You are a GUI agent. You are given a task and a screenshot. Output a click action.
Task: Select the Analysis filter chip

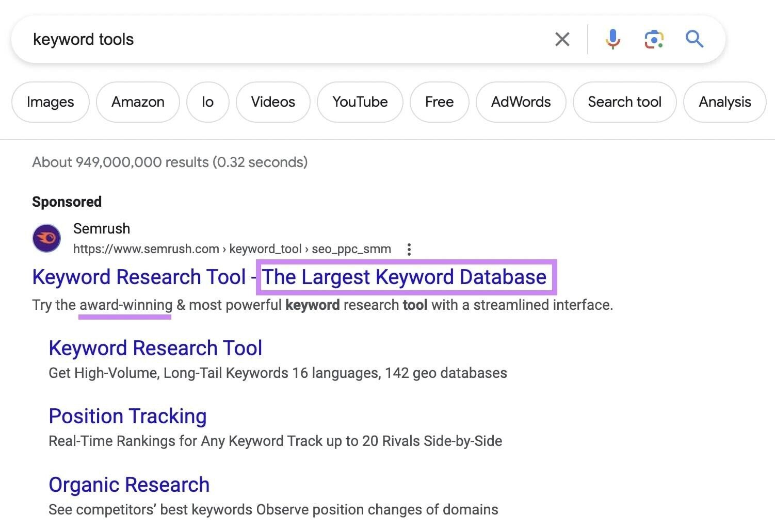click(724, 102)
